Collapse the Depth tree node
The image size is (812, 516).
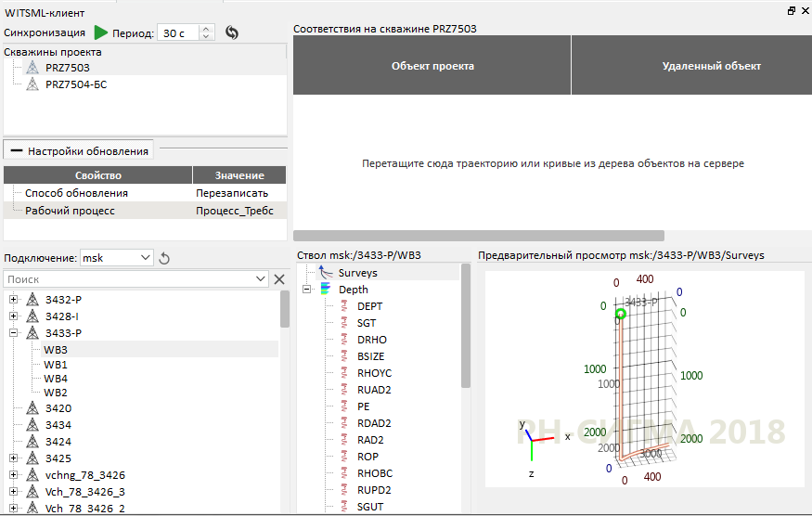tap(307, 290)
